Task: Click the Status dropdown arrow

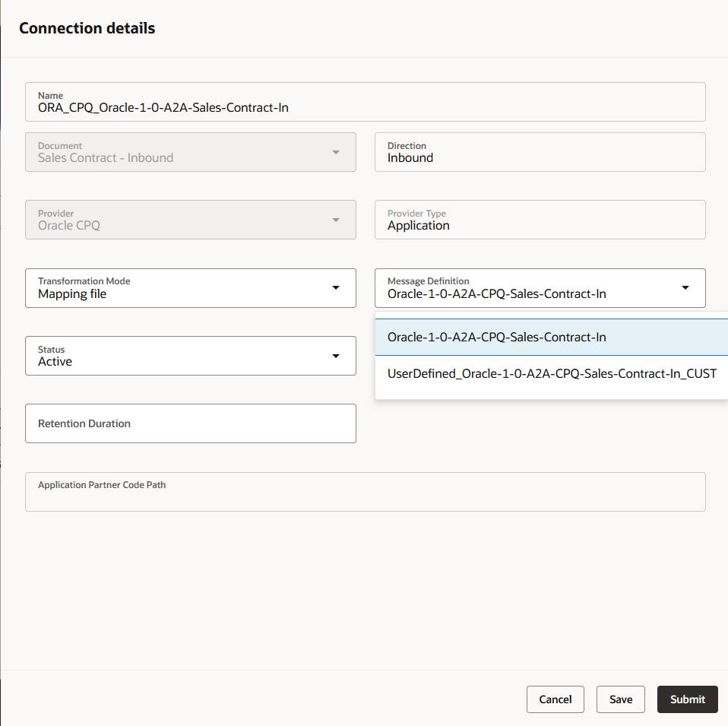Action: (336, 357)
